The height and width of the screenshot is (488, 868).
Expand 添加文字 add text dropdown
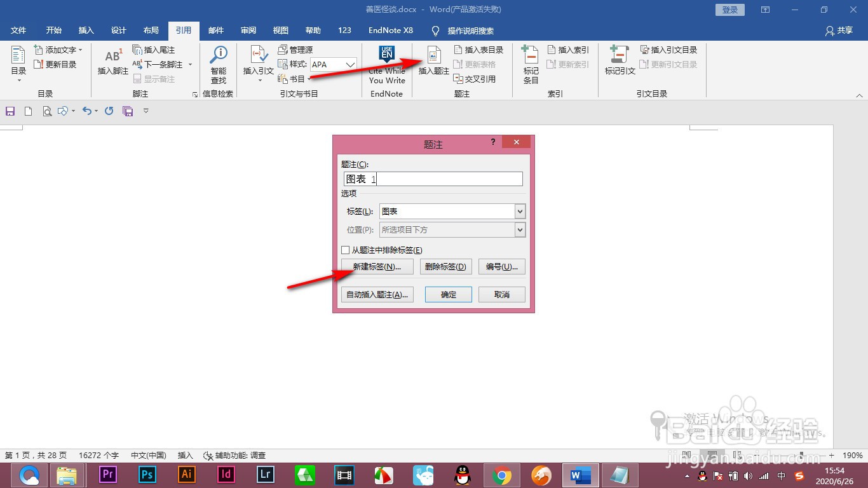tap(81, 50)
